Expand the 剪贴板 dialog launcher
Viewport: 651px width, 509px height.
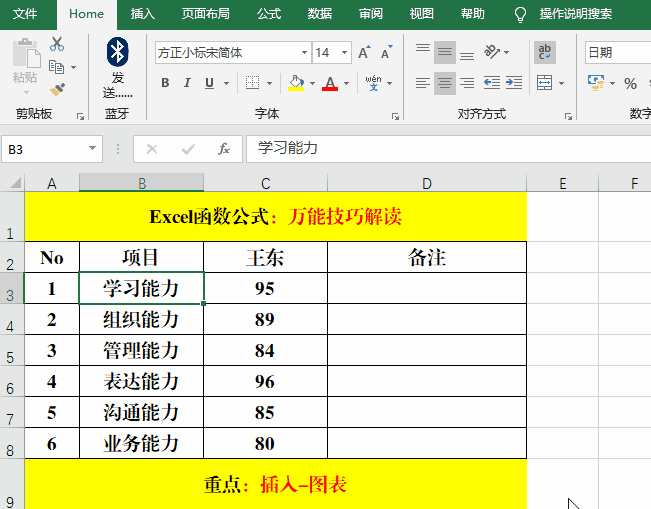click(80, 117)
